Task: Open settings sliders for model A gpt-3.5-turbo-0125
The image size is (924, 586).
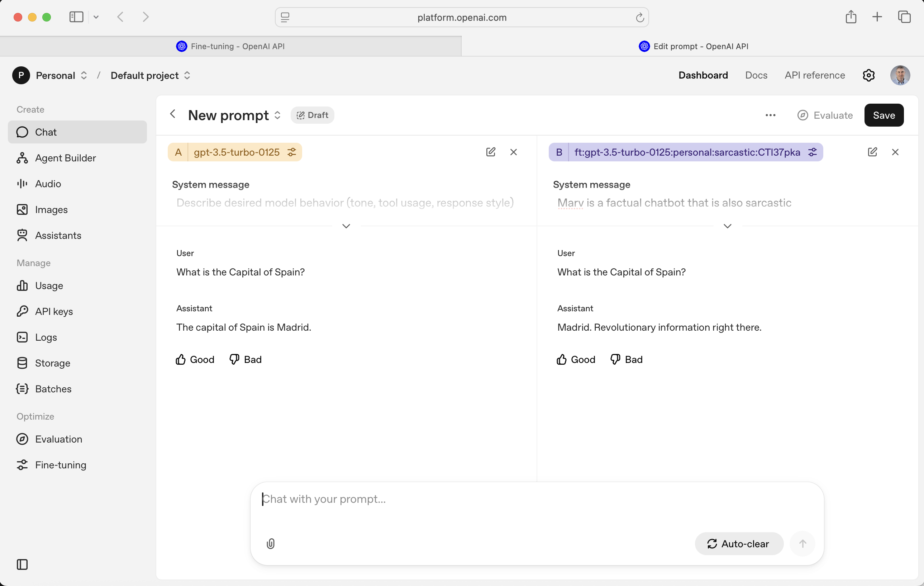Action: [x=292, y=152]
